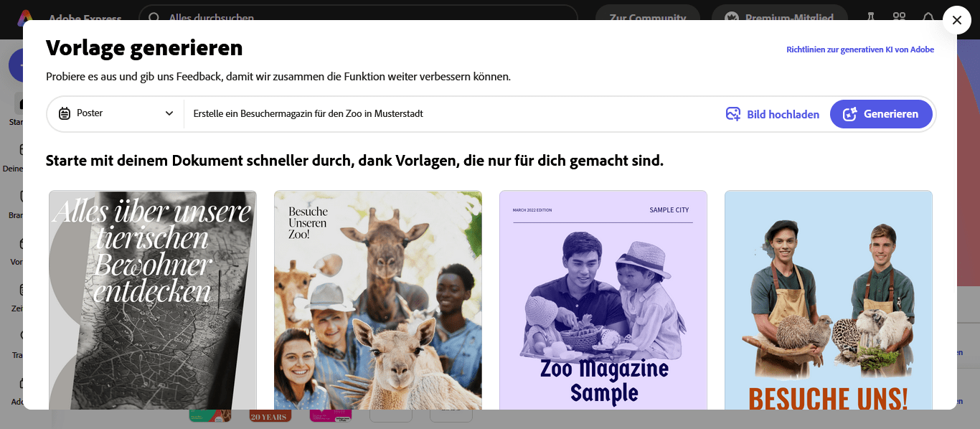The image size is (980, 429).
Task: Click the search magnifier icon
Action: (153, 17)
